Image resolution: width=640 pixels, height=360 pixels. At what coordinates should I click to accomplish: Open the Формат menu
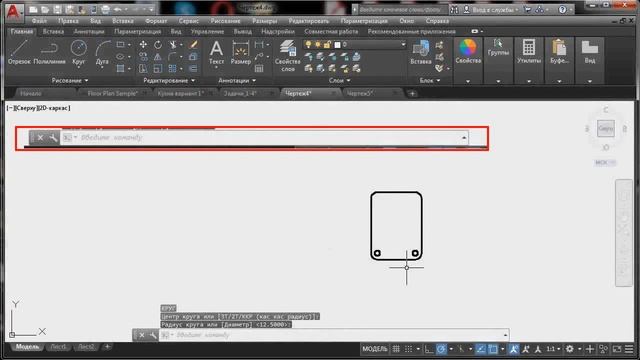tap(156, 21)
